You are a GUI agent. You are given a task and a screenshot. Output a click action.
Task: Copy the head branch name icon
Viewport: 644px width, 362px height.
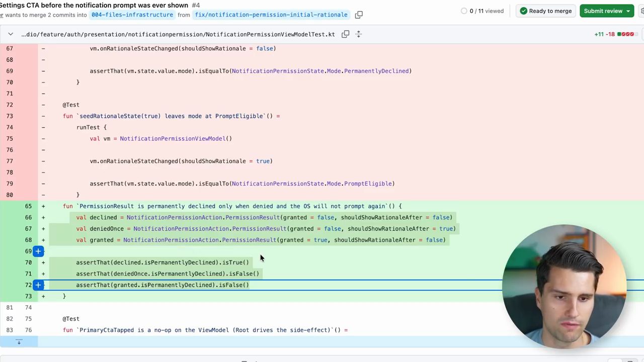[x=359, y=15]
